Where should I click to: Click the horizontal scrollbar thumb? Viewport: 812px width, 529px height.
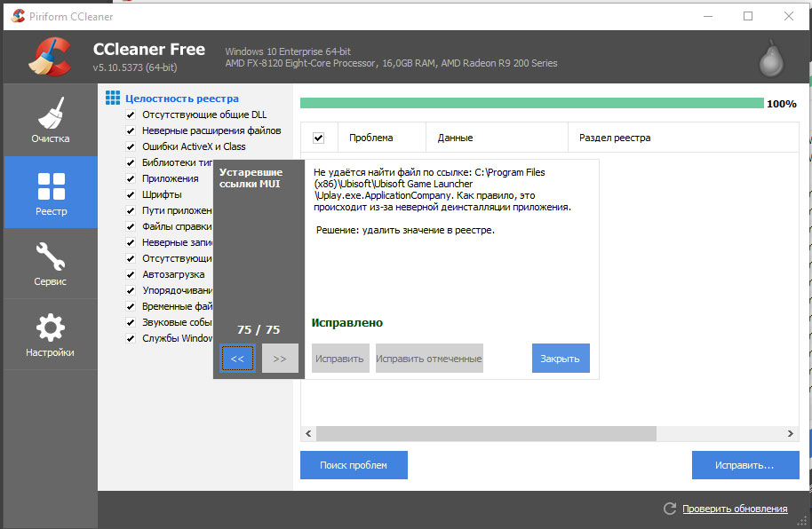[x=486, y=433]
